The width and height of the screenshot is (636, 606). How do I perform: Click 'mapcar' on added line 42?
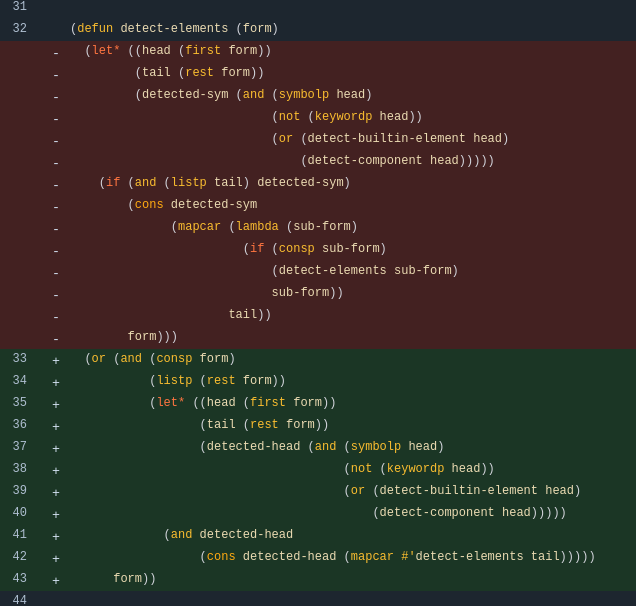pos(372,557)
